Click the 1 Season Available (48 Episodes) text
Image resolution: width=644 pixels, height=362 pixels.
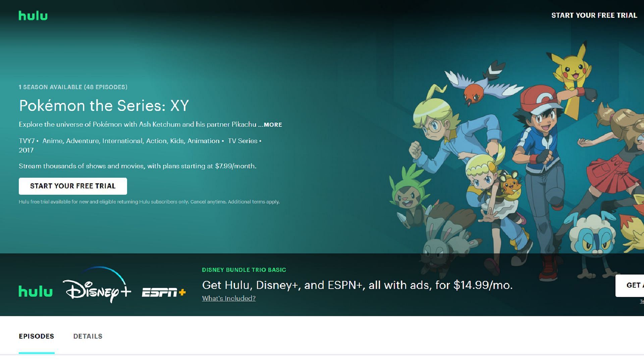click(73, 87)
